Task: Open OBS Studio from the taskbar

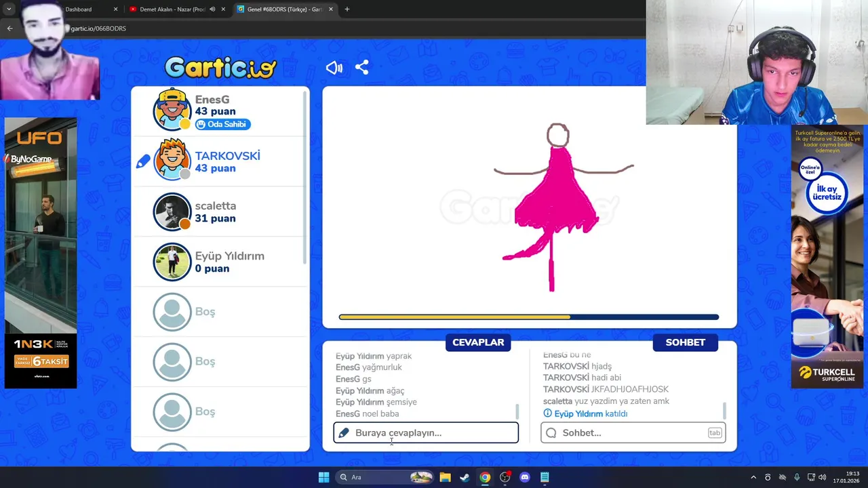Action: (x=505, y=477)
